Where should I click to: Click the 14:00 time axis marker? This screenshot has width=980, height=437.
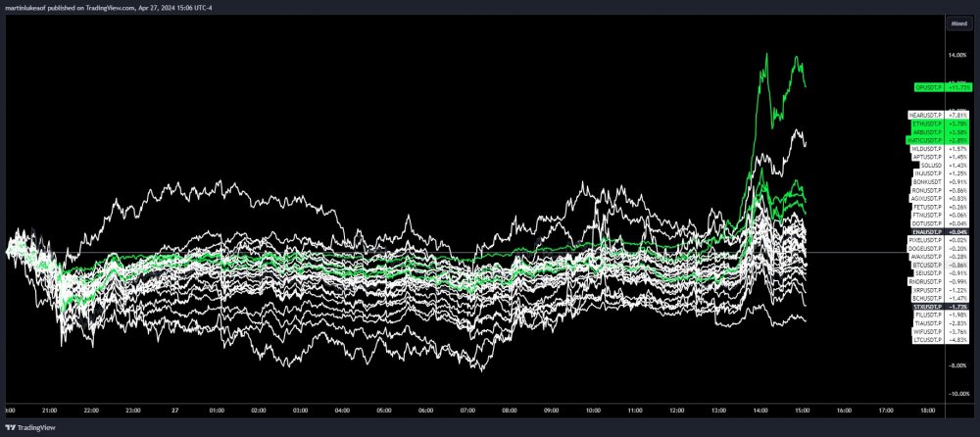click(760, 411)
